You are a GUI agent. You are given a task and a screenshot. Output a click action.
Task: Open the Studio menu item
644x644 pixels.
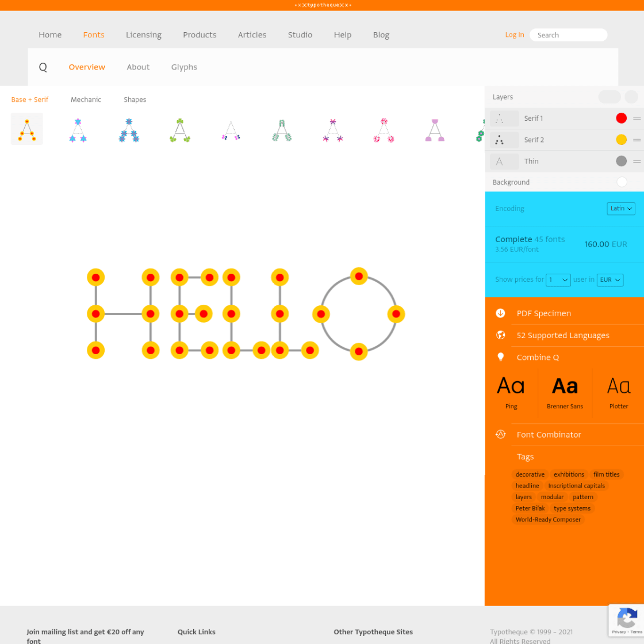pyautogui.click(x=300, y=35)
